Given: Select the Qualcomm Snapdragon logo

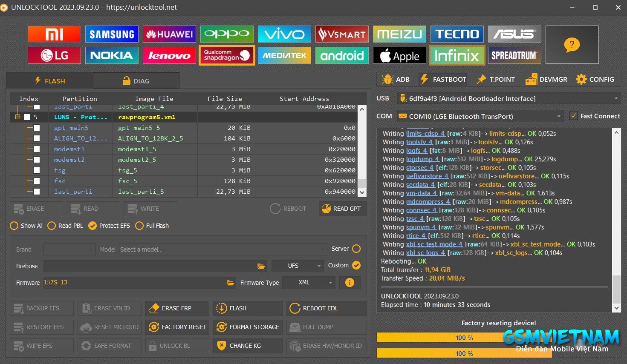Looking at the screenshot, I should (227, 55).
